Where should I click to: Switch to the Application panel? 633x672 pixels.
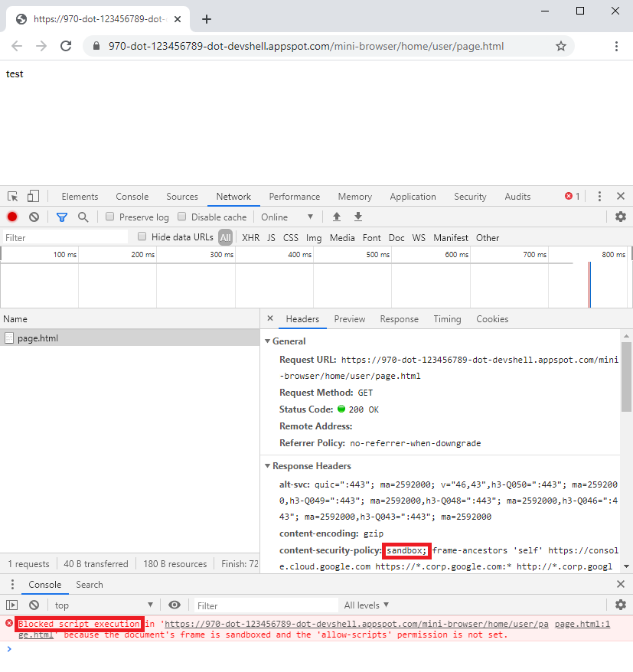[413, 196]
